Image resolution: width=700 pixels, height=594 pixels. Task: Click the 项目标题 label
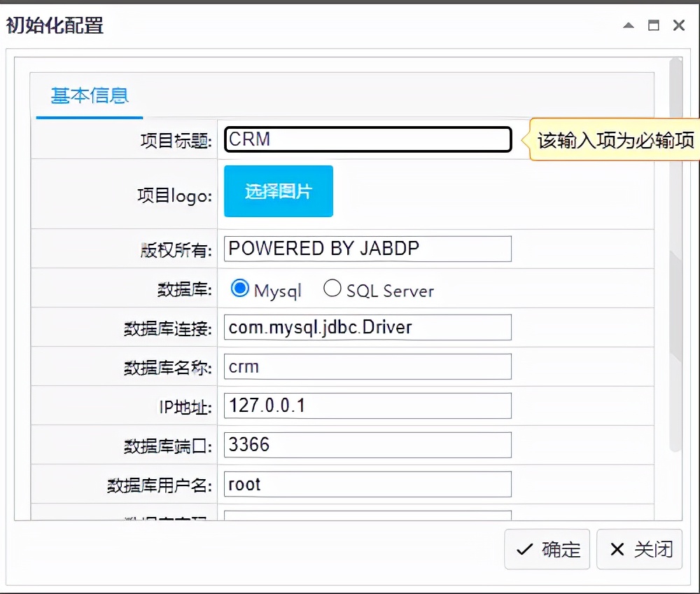tap(176, 141)
